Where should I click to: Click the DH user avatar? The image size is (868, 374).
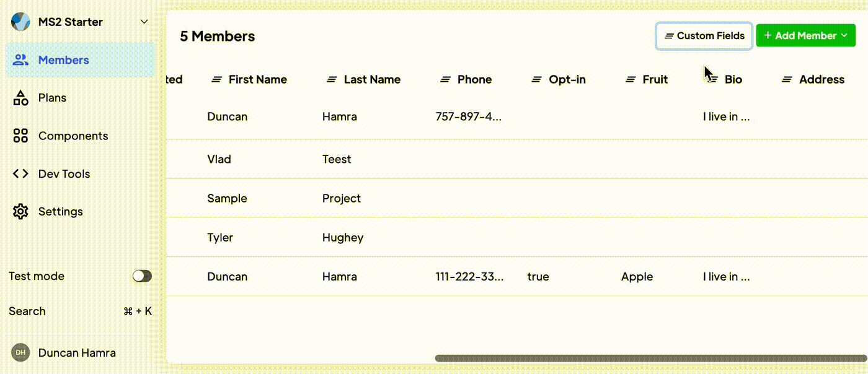point(20,353)
